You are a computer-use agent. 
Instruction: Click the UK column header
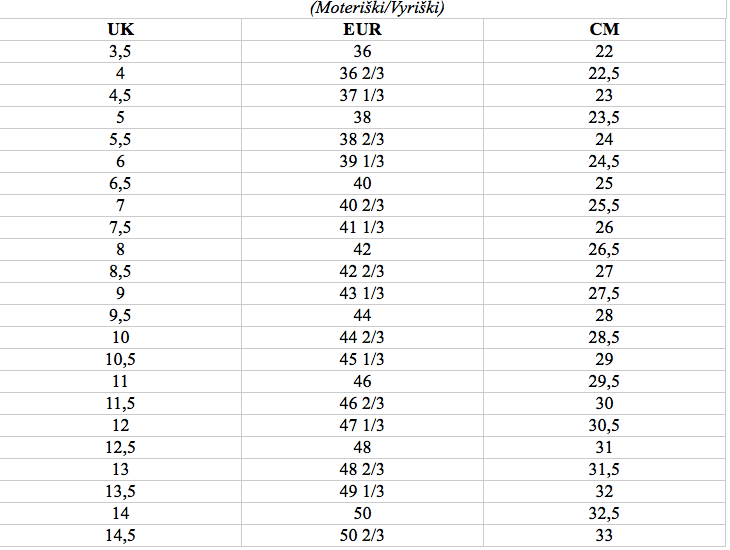pos(121,29)
